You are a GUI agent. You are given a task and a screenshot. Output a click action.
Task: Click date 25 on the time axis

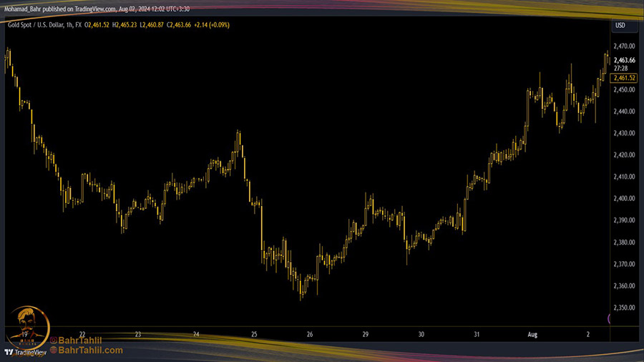(x=255, y=334)
